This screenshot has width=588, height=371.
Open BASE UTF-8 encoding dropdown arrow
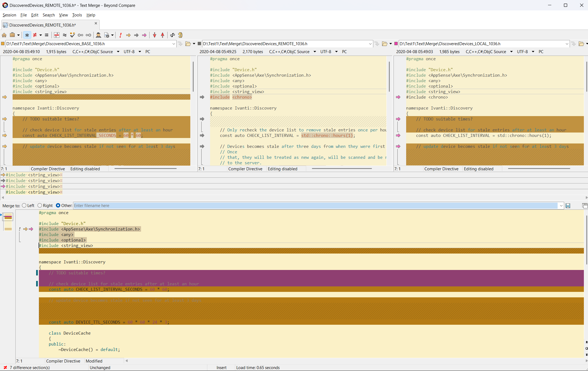(x=140, y=52)
